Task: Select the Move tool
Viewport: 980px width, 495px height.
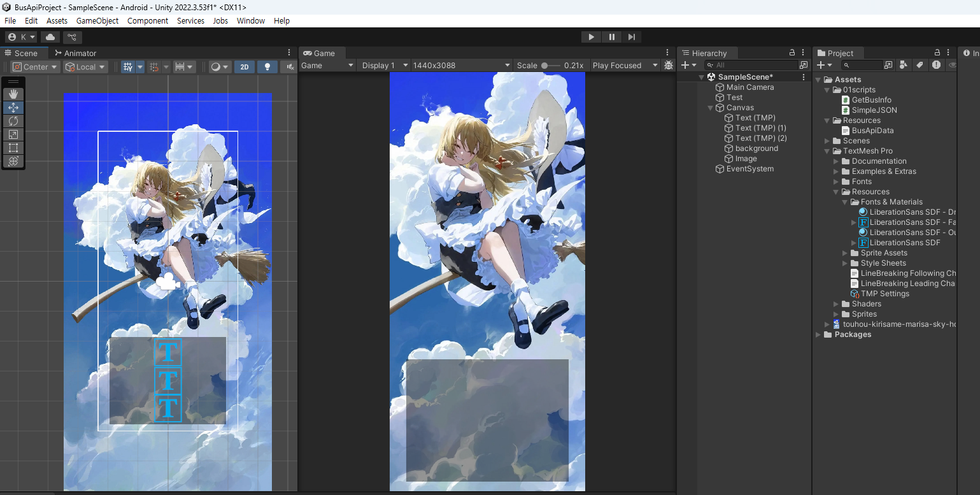Action: coord(13,108)
